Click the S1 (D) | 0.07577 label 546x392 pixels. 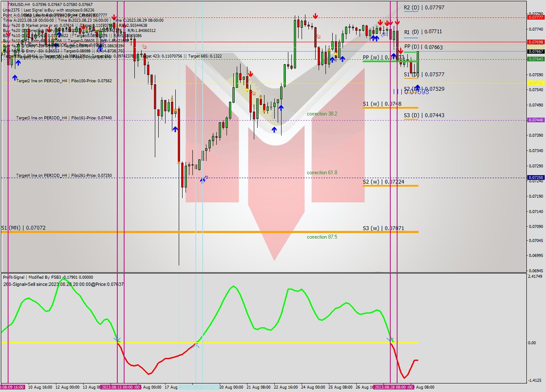pyautogui.click(x=424, y=75)
